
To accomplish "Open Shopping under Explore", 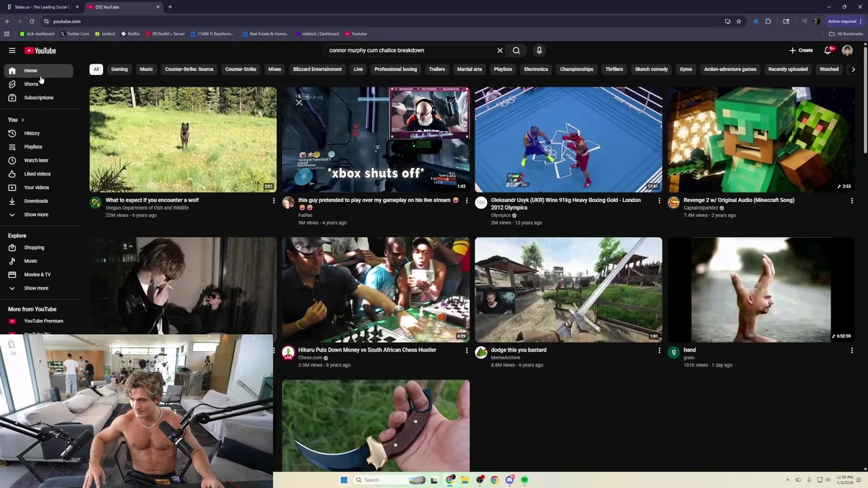I will (34, 247).
